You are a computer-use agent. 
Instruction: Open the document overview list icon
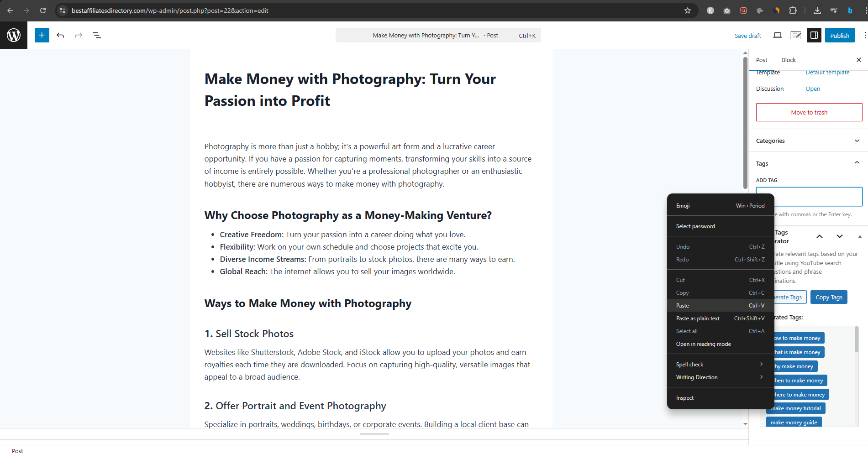(97, 35)
